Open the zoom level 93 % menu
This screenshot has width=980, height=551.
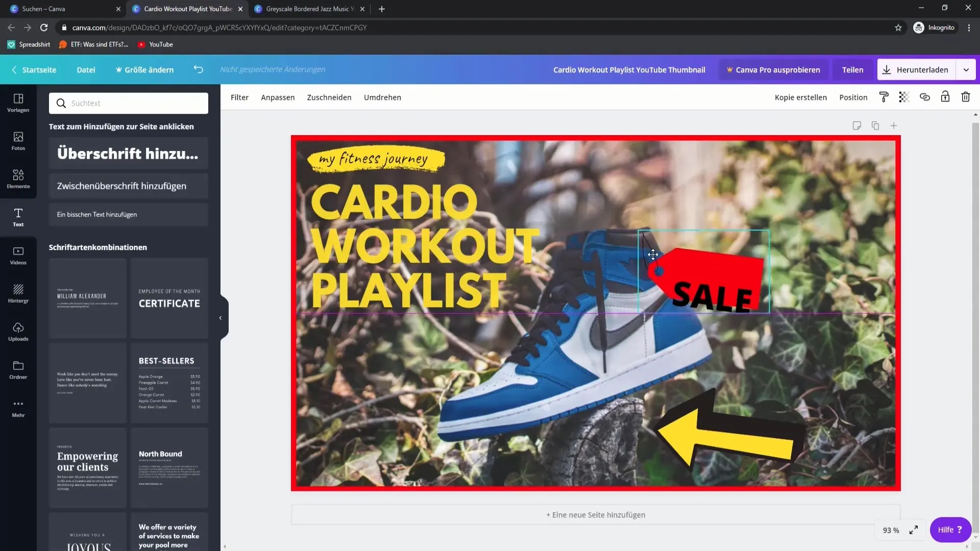click(891, 530)
